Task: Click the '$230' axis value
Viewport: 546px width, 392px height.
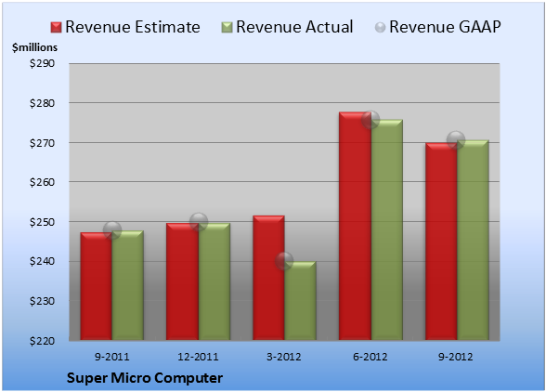Action: point(42,301)
